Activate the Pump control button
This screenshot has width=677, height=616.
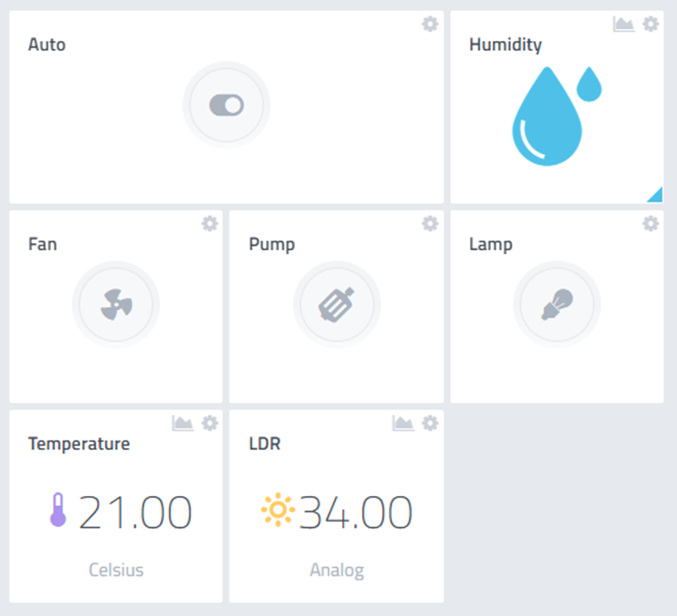[337, 304]
